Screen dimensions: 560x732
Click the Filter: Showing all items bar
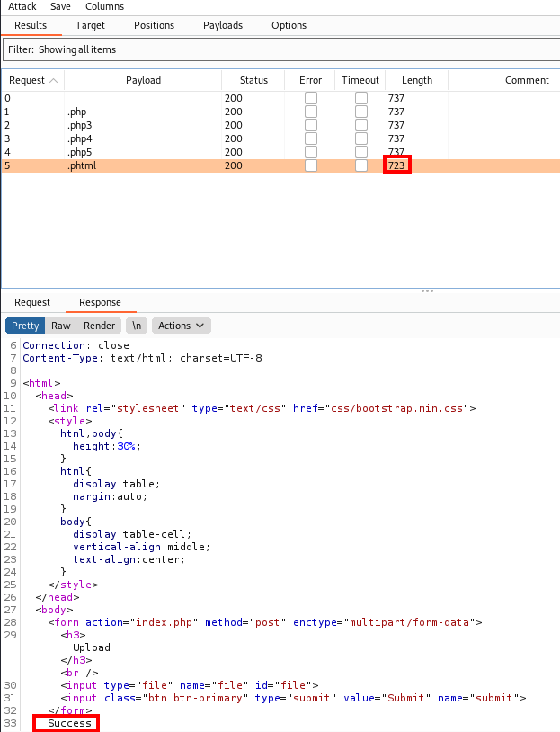(x=281, y=49)
